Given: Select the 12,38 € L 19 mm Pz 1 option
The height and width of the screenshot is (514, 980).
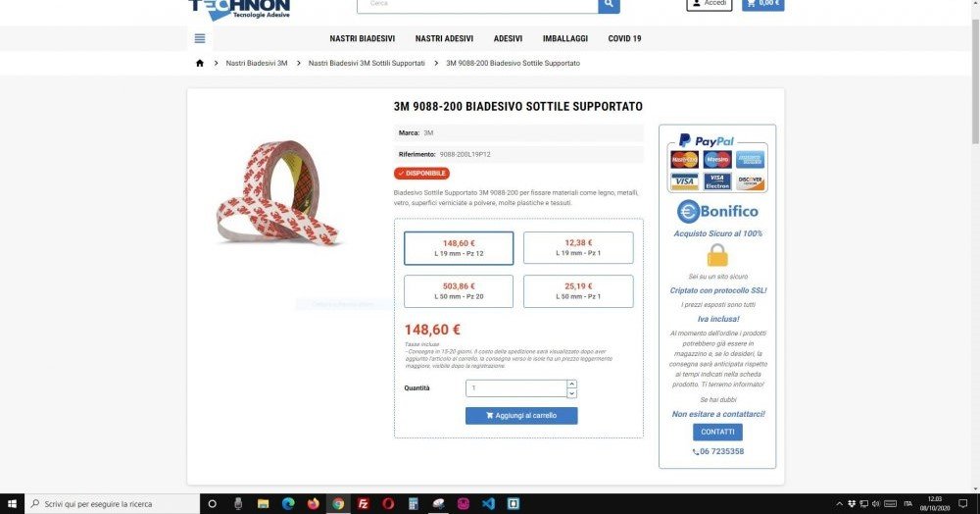Looking at the screenshot, I should [x=578, y=247].
